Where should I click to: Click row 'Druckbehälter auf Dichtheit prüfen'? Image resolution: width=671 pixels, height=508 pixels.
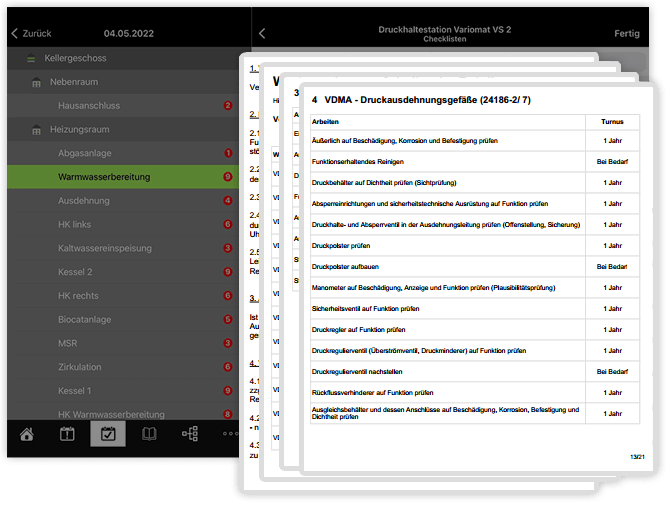475,183
